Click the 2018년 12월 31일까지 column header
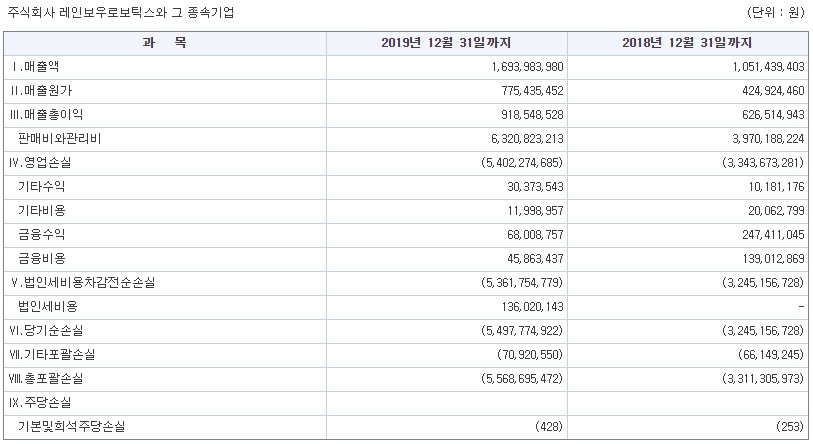813x444 pixels. (x=687, y=43)
